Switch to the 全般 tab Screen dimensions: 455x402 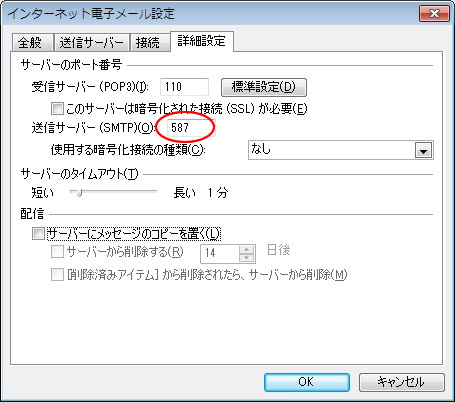[33, 43]
